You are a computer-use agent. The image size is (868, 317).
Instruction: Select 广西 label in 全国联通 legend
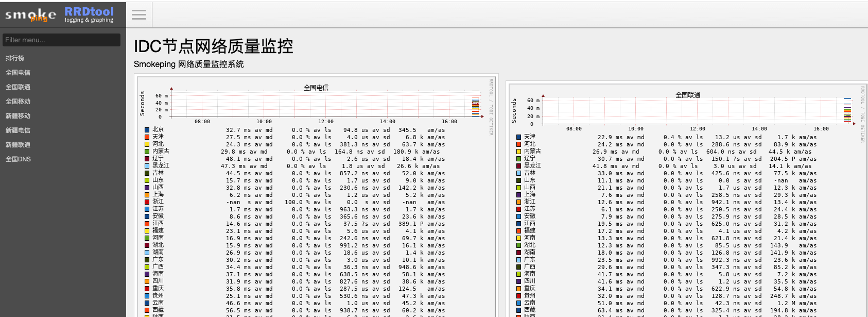[x=530, y=267]
